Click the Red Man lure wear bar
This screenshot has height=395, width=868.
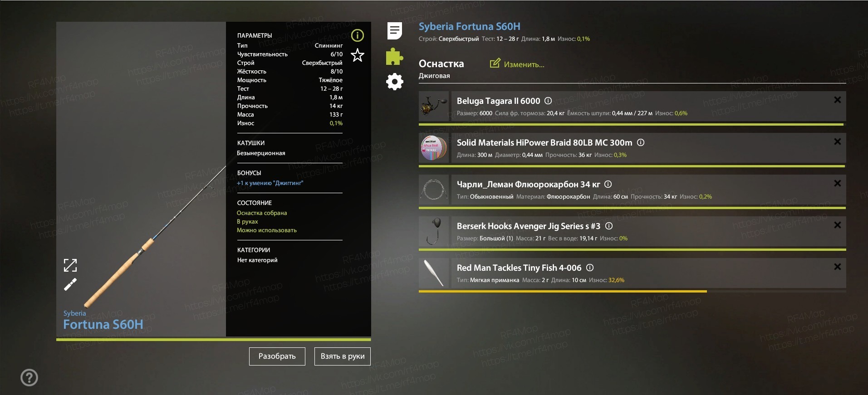pos(633,291)
